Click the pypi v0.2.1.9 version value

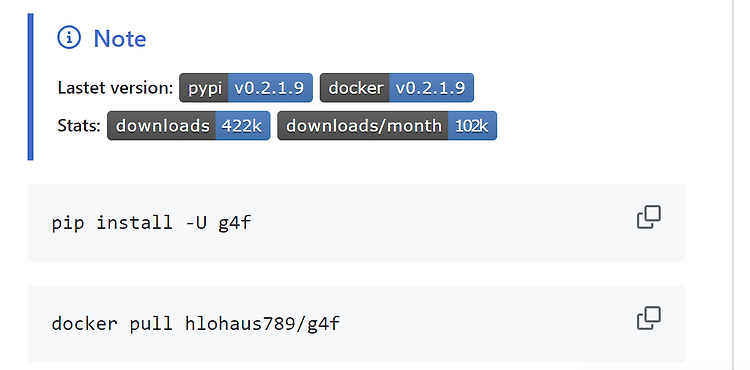(270, 87)
